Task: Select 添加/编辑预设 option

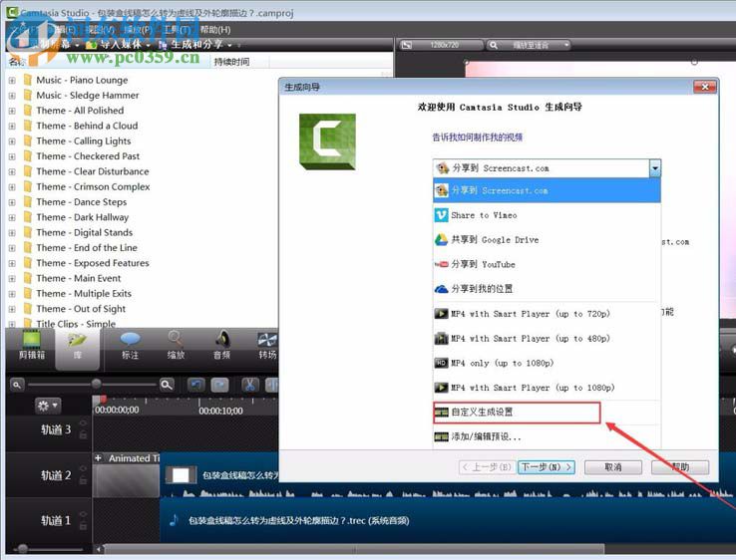Action: pyautogui.click(x=547, y=436)
